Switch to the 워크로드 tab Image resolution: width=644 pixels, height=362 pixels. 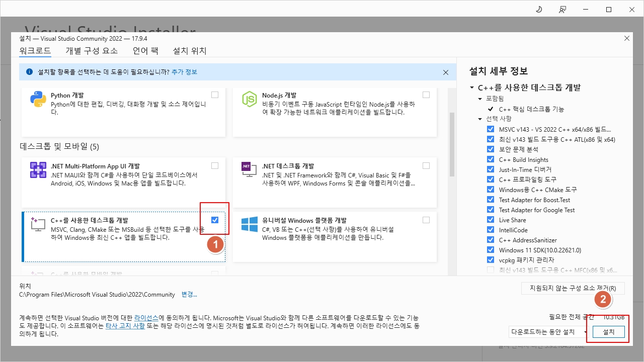pos(35,51)
